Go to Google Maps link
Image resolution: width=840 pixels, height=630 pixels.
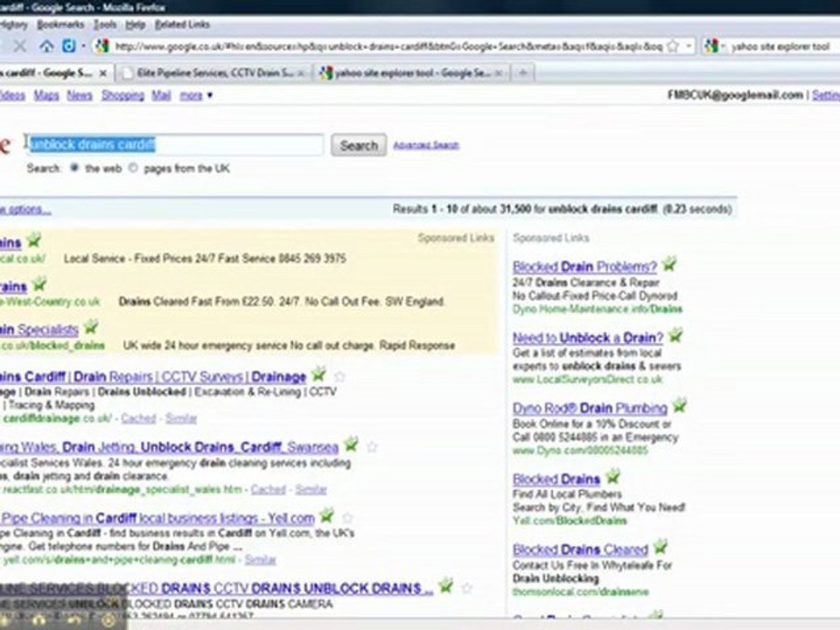pos(46,95)
